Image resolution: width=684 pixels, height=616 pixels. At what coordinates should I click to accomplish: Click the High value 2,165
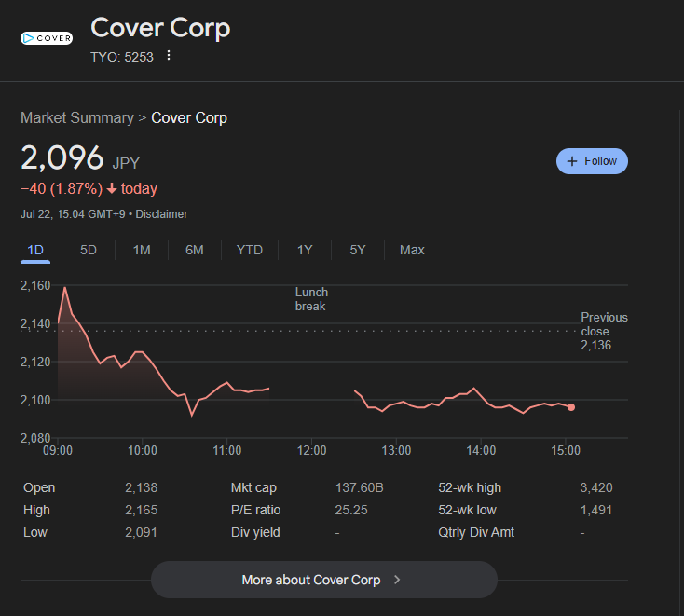tap(142, 510)
